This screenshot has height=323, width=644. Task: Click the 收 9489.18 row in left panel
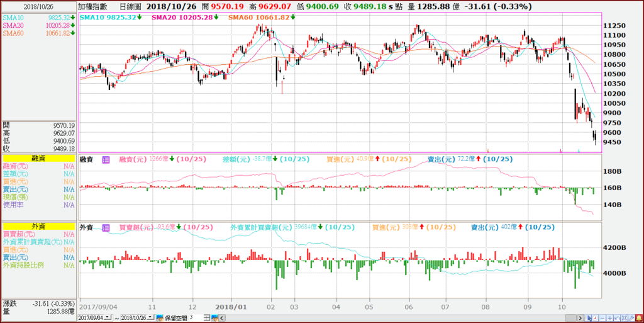click(38, 149)
